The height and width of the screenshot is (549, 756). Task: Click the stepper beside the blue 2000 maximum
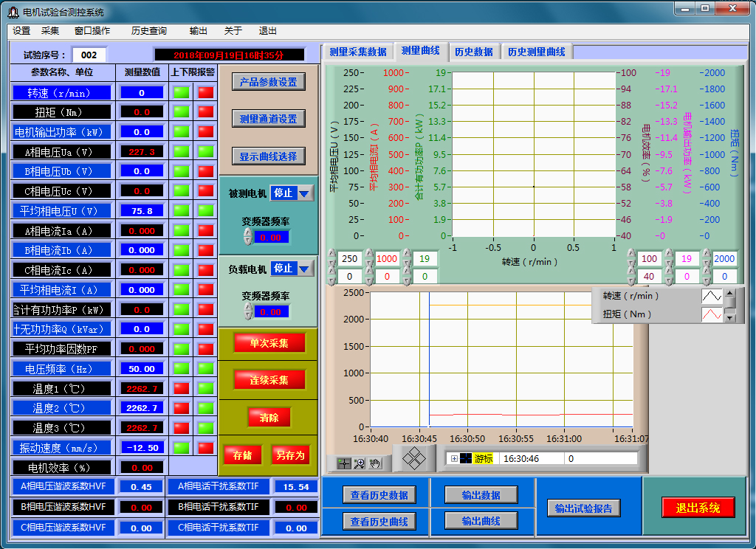click(x=707, y=258)
